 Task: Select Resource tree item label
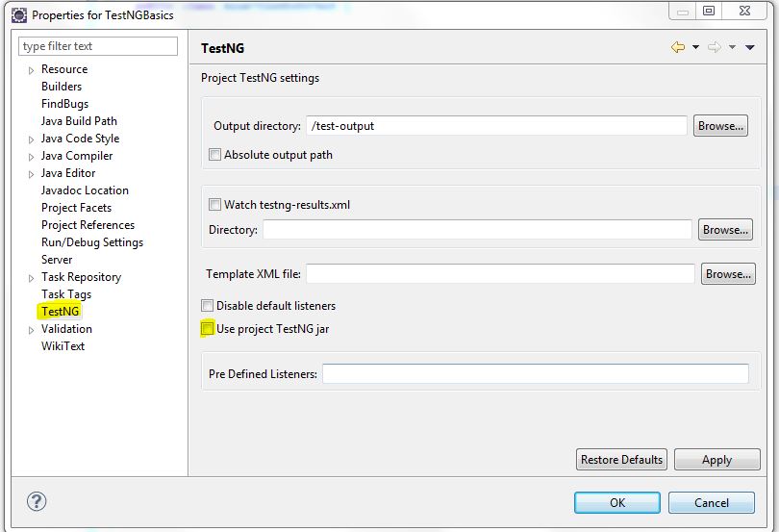tap(64, 69)
